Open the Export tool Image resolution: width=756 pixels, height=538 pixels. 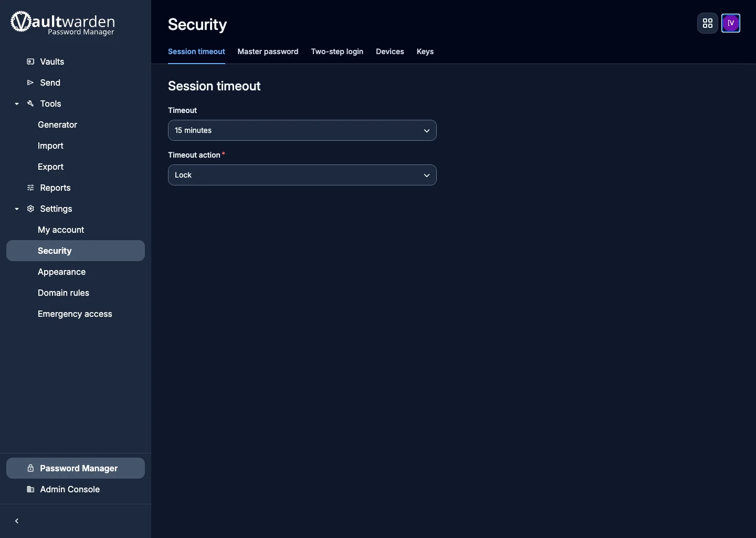pyautogui.click(x=76, y=167)
